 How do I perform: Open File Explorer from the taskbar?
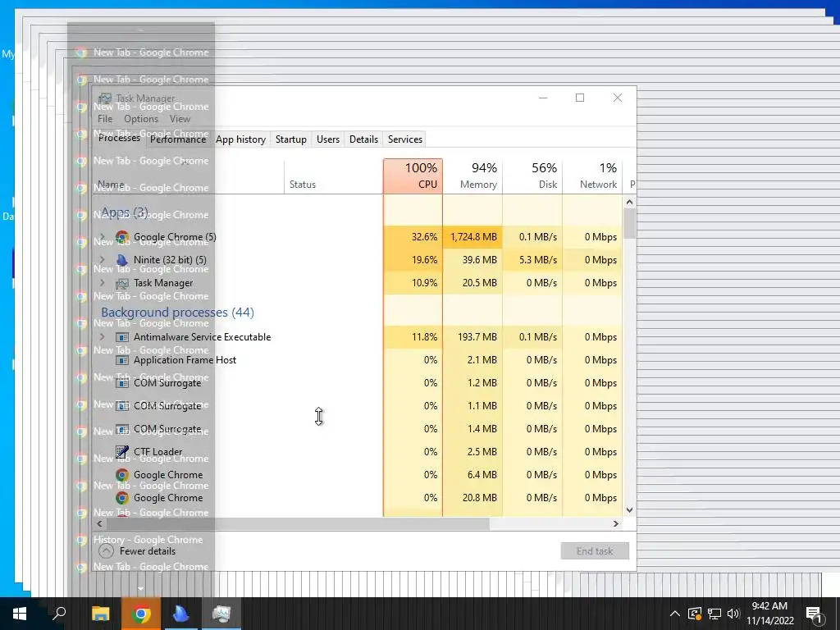pos(100,614)
